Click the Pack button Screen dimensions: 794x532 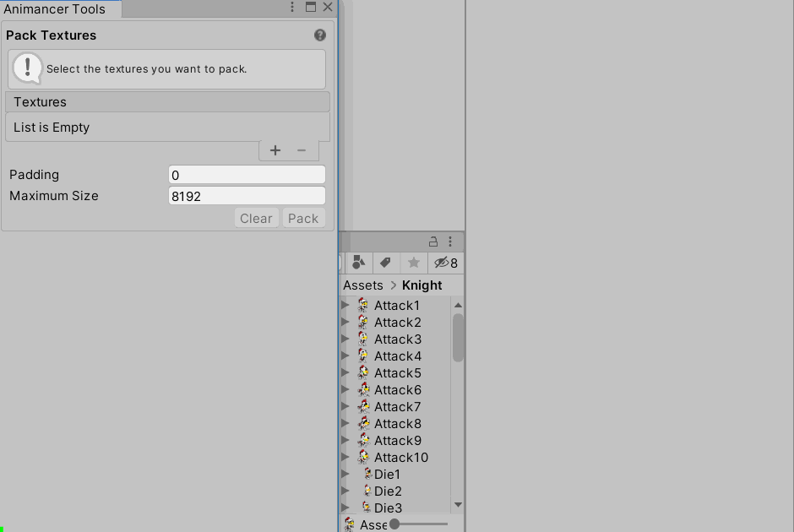pos(303,218)
